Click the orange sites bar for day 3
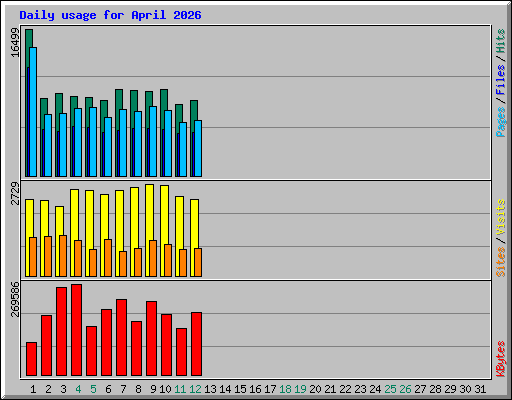This screenshot has width=512, height=400. click(x=63, y=256)
